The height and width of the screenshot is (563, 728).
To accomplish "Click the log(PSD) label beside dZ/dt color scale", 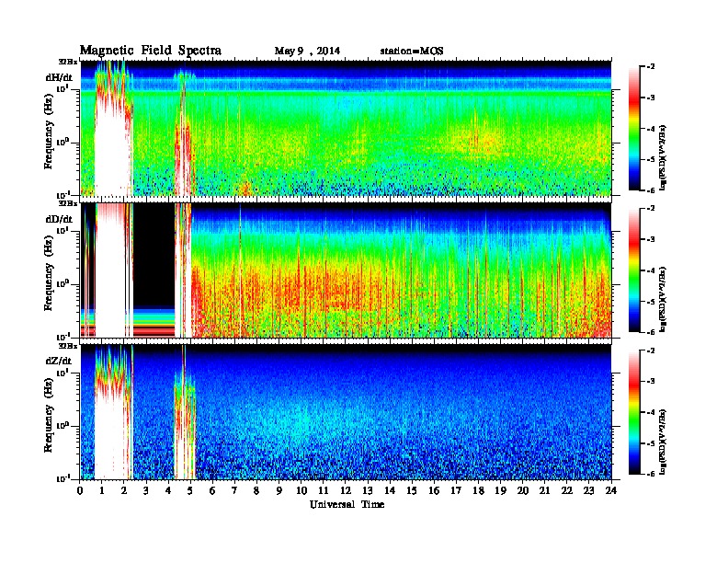I will click(663, 442).
